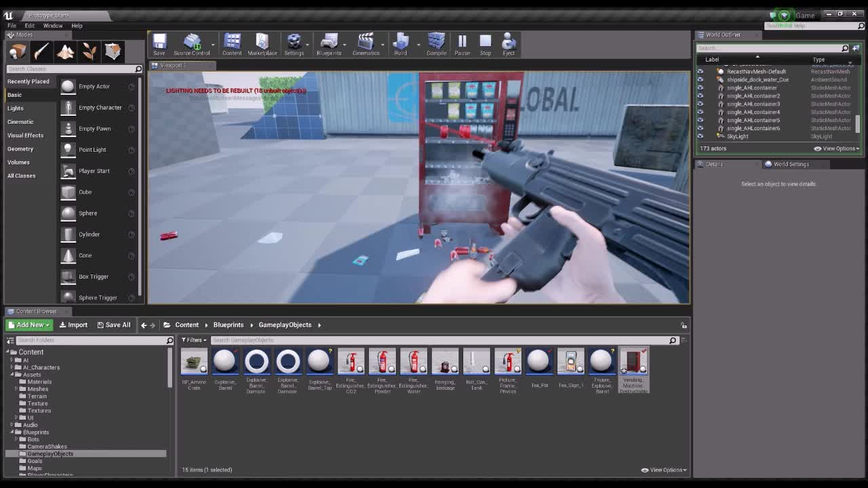Open the Blueprints toolbar icon
This screenshot has width=868, height=488.
pyautogui.click(x=330, y=42)
